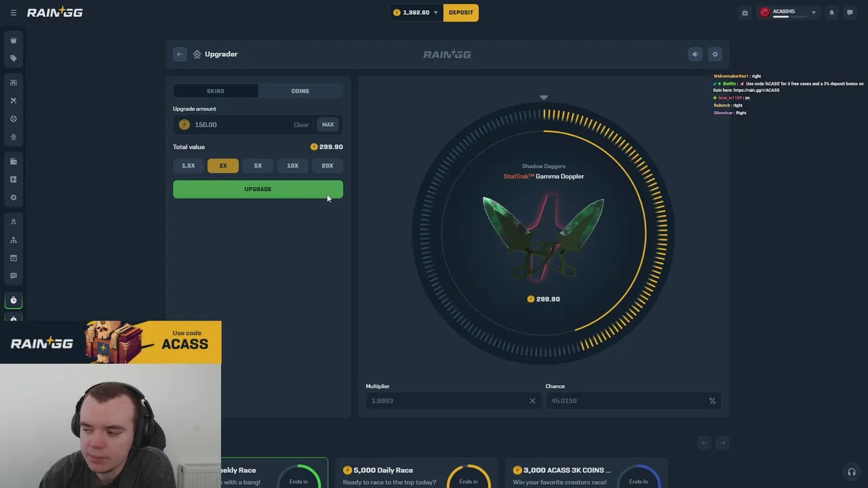Open the 5,000 Daily Race card

[417, 473]
